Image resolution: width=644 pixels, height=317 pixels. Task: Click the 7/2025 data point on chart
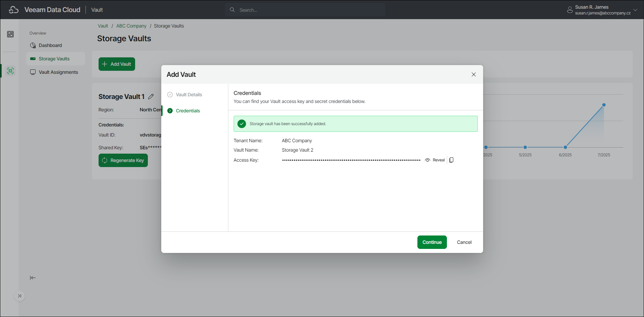[604, 105]
